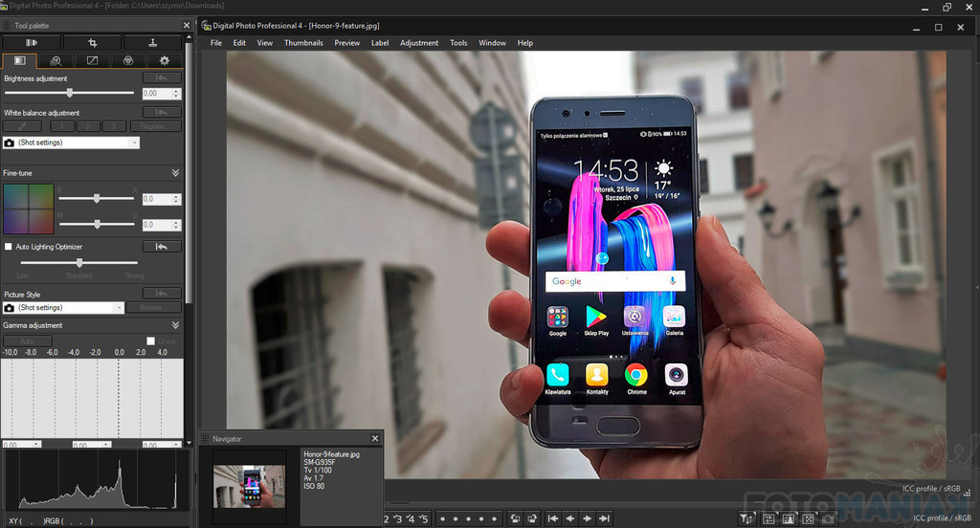The height and width of the screenshot is (528, 980).
Task: Adjust the Brightness adjustment slider
Action: [69, 93]
